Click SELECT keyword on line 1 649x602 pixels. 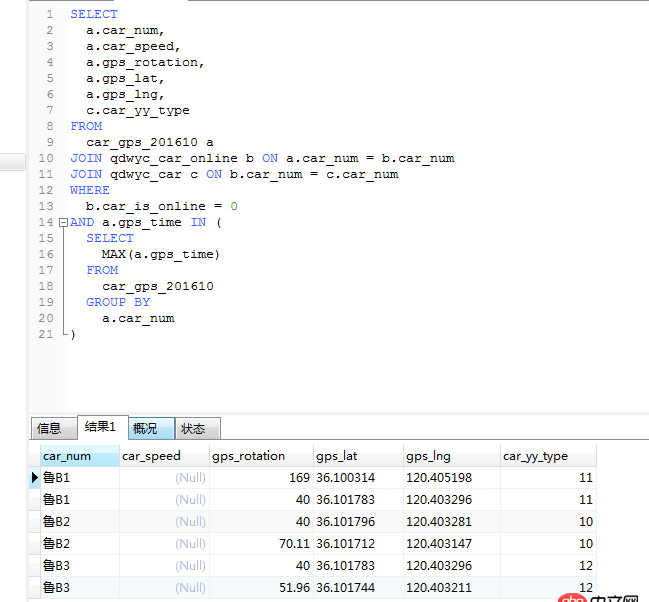point(94,14)
